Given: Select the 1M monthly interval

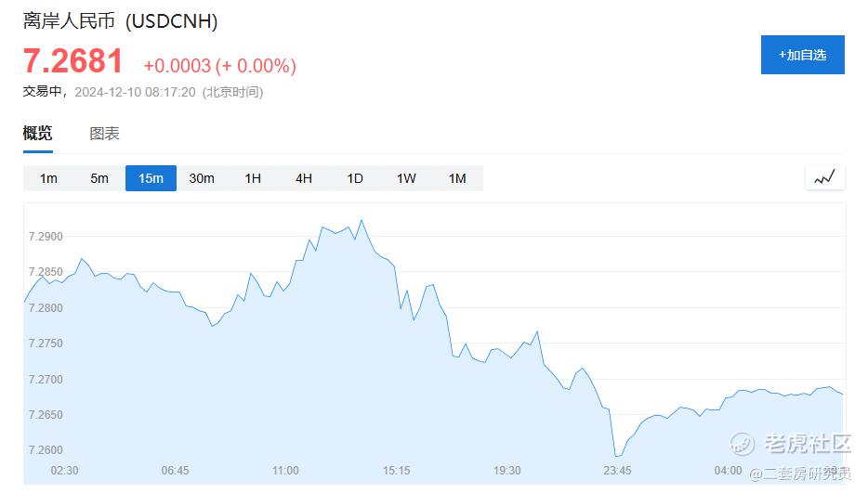Looking at the screenshot, I should [457, 178].
